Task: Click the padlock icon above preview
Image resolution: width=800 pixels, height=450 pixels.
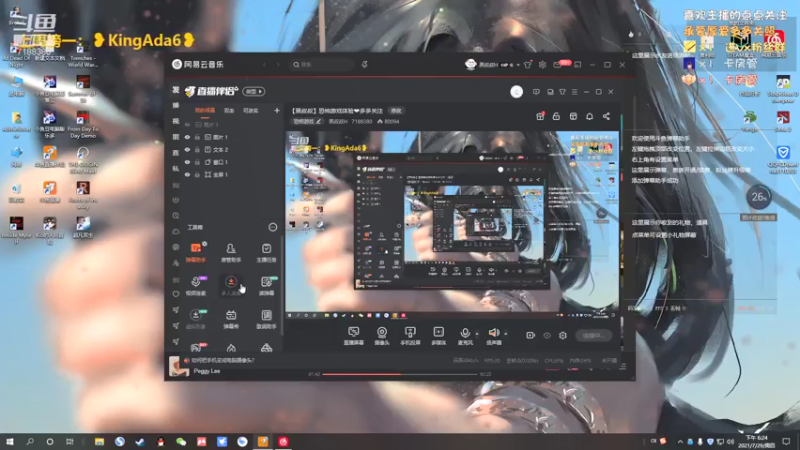Action: [556, 116]
